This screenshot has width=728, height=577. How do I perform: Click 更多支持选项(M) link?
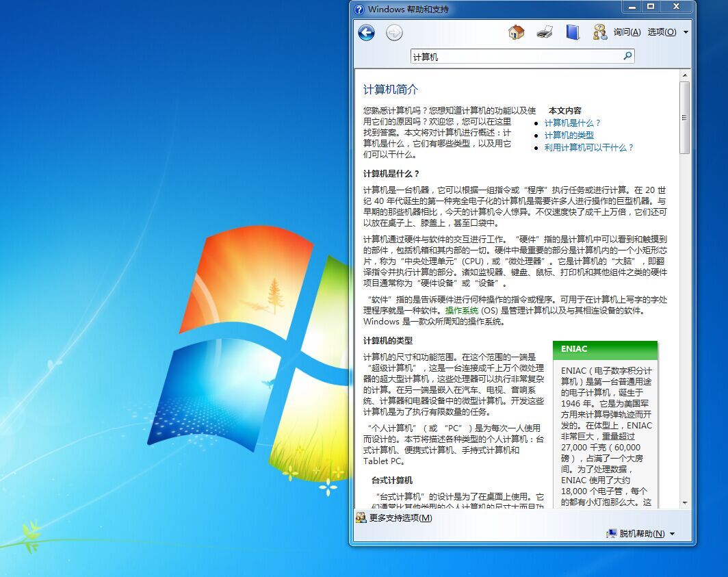coord(400,517)
